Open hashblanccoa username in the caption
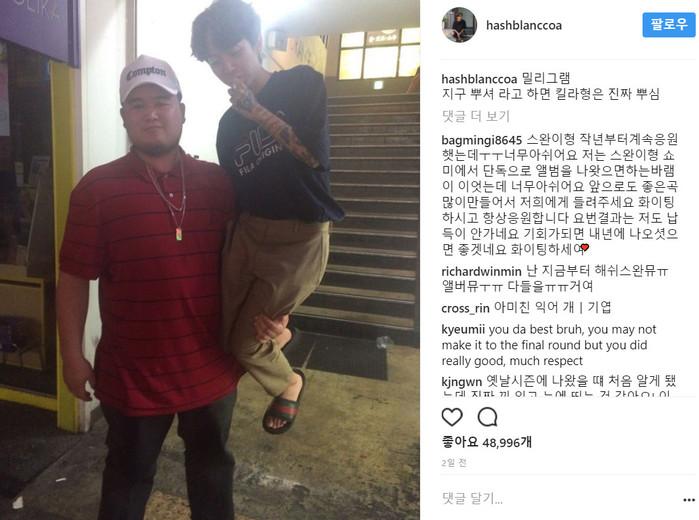The height and width of the screenshot is (520, 699). click(x=479, y=79)
